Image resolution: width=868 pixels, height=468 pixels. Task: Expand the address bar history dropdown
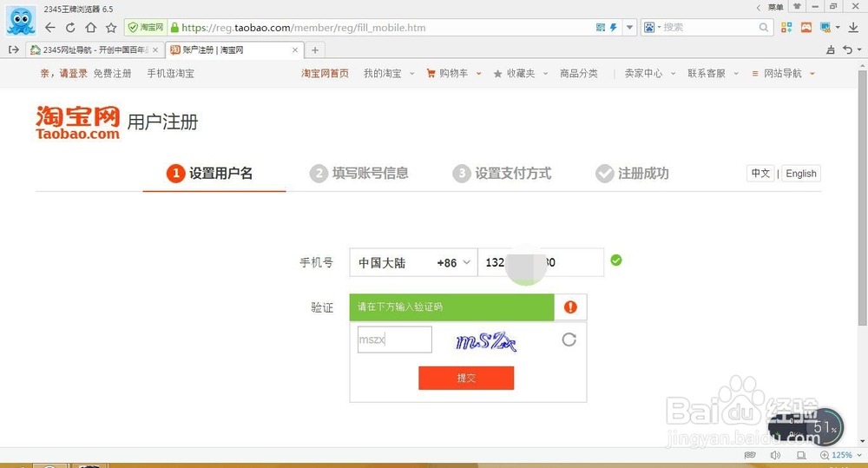pyautogui.click(x=629, y=27)
